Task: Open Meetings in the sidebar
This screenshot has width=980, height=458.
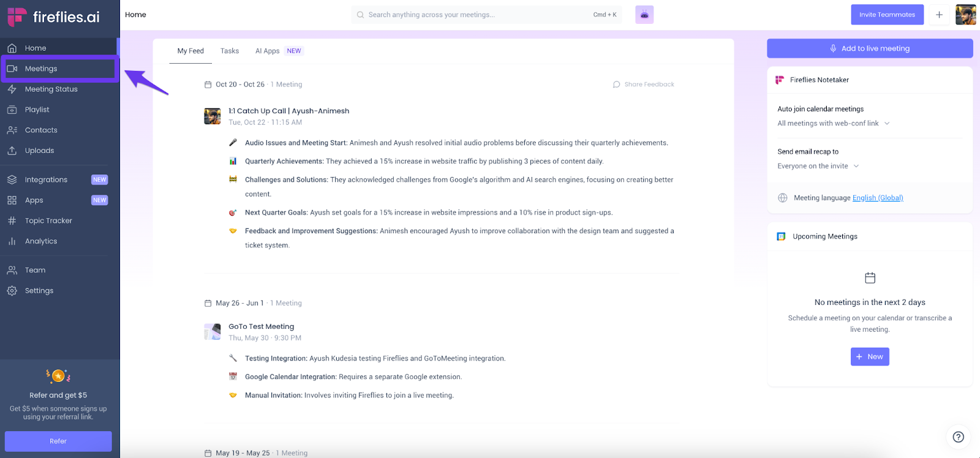Action: [58, 69]
